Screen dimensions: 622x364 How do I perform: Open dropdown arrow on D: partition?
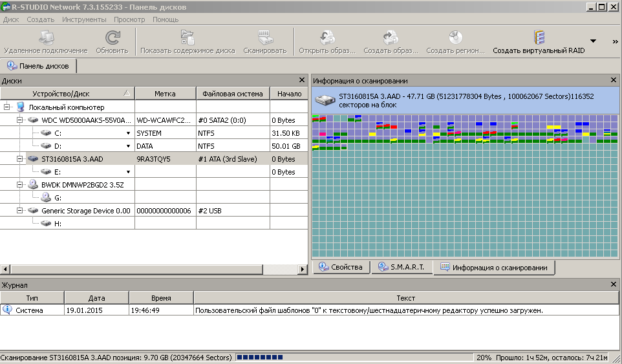[128, 146]
